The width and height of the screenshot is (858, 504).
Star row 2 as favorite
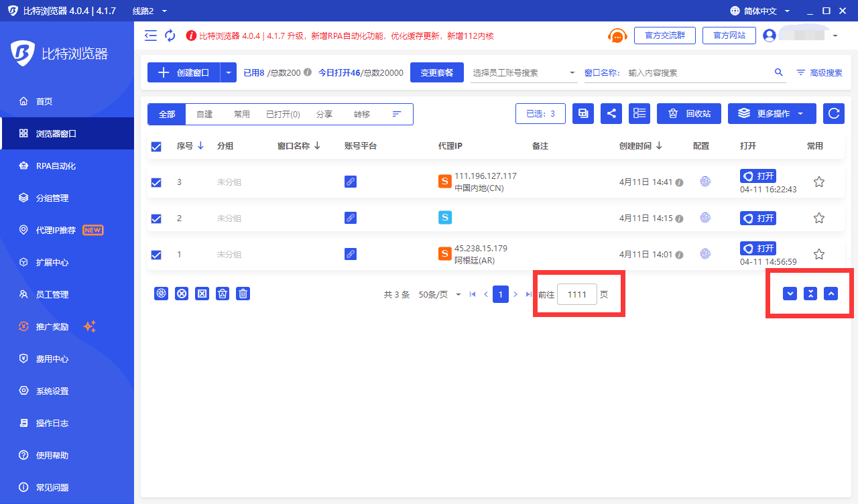[x=818, y=218]
